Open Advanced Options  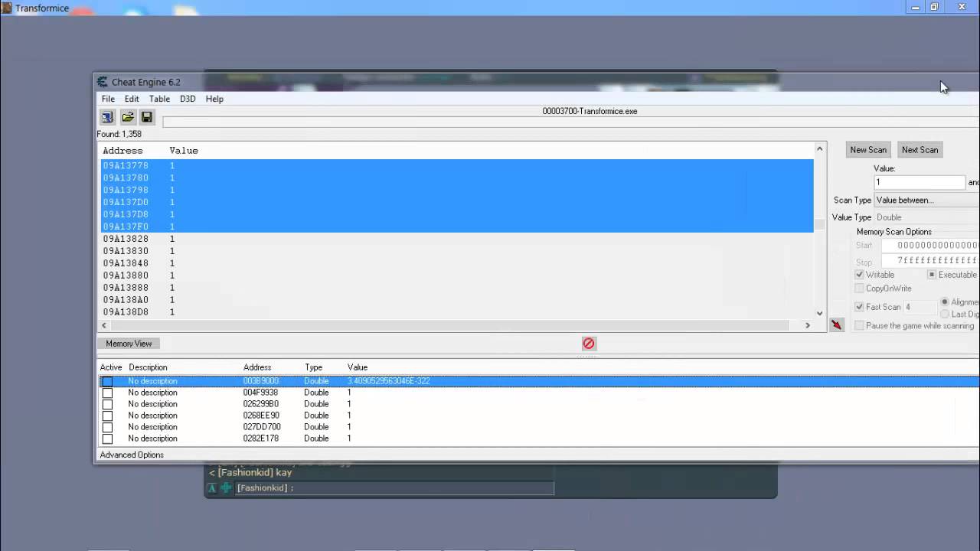tap(132, 455)
